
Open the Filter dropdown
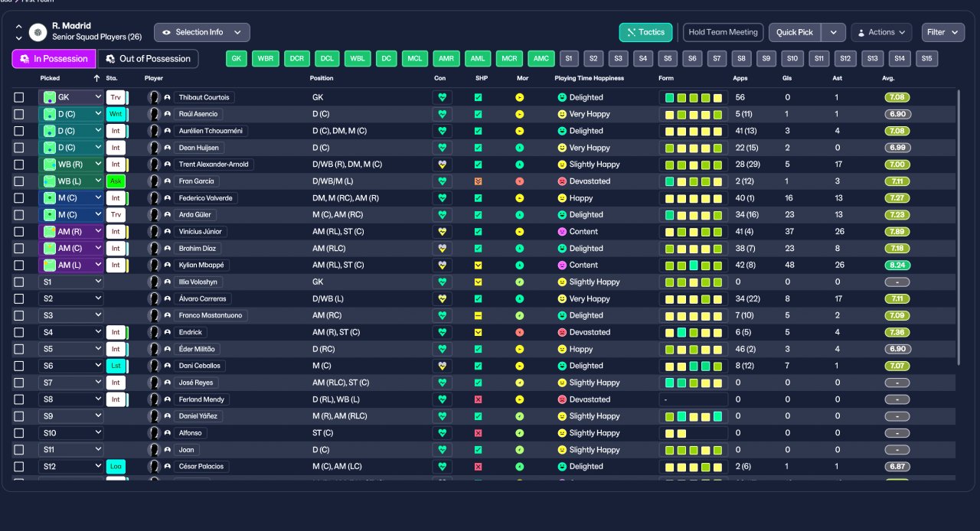[943, 32]
